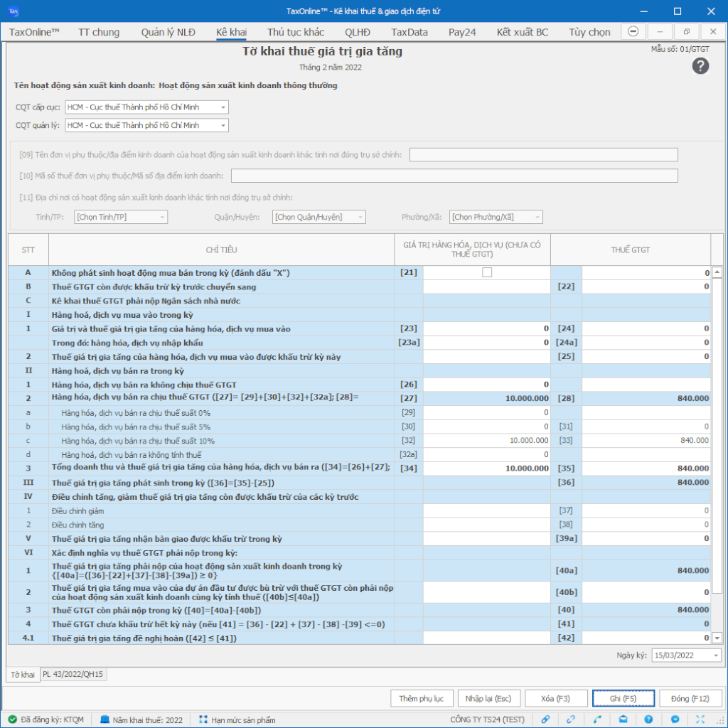Image resolution: width=728 pixels, height=728 pixels.
Task: Click the 'Hạn mức sản phẩm' status bar icon
Action: tap(204, 719)
